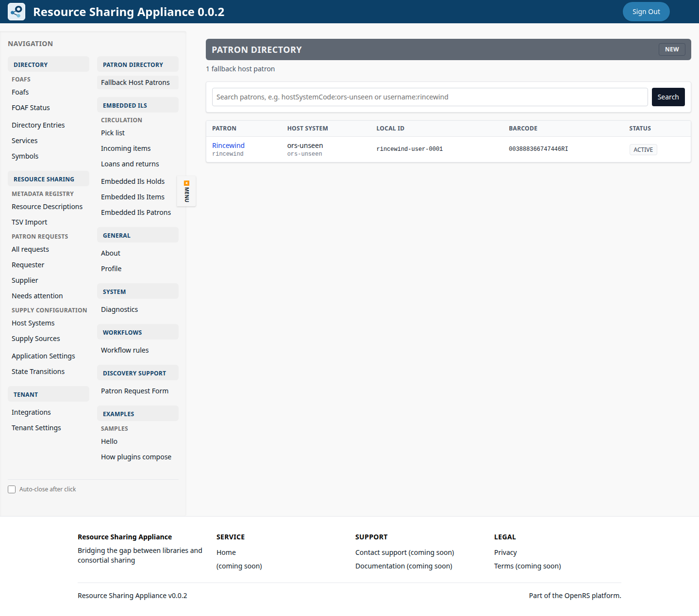
Task: Navigate to Directory Entries
Action: 38,125
